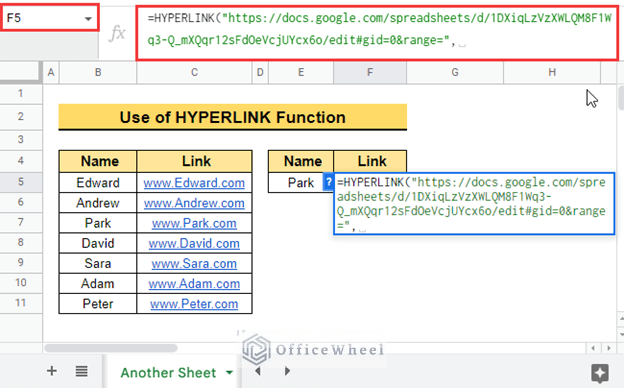Click the formula help question mark
This screenshot has width=624, height=388.
coord(328,183)
